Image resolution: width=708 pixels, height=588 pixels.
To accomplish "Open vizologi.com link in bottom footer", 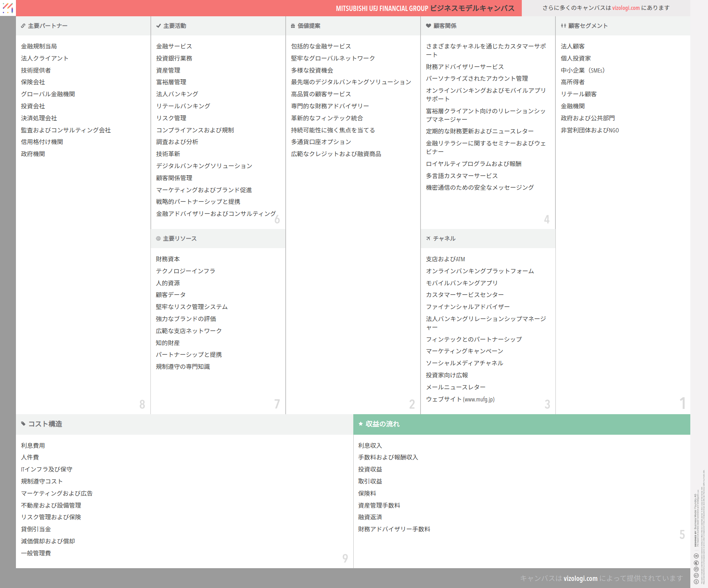I will [580, 578].
